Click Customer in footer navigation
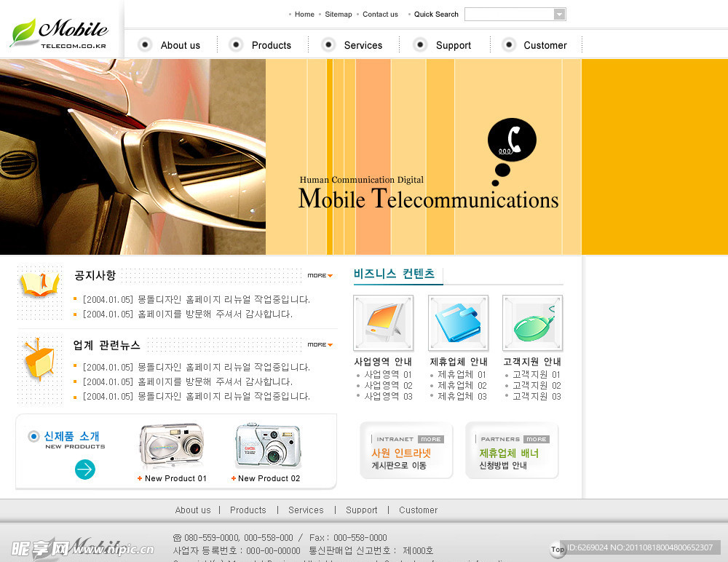 click(419, 510)
